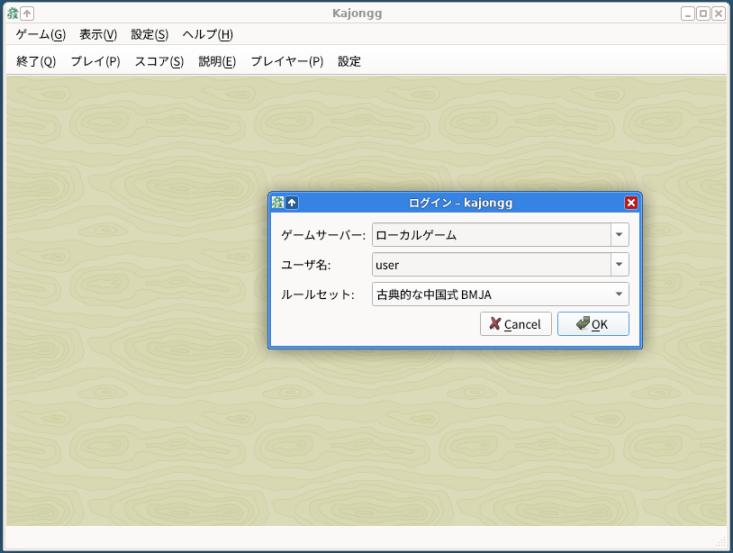Click the プレイヤー(P) toolbar button
This screenshot has height=553, width=733.
pyautogui.click(x=287, y=61)
